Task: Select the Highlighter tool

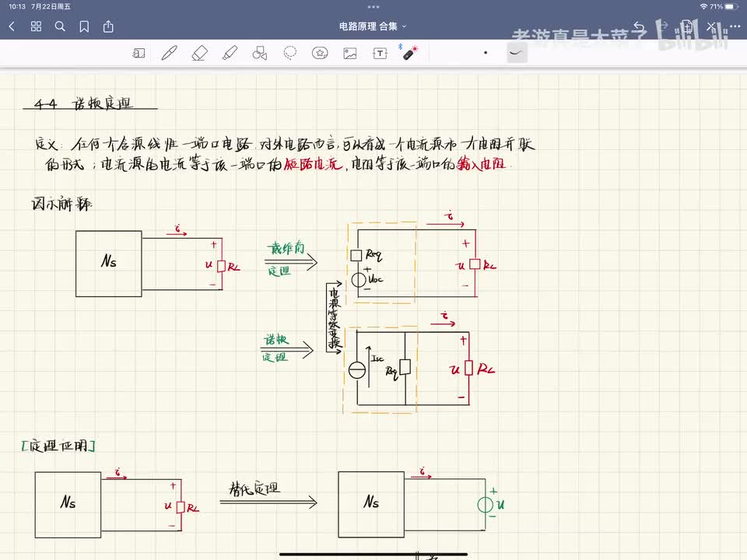Action: click(x=230, y=53)
